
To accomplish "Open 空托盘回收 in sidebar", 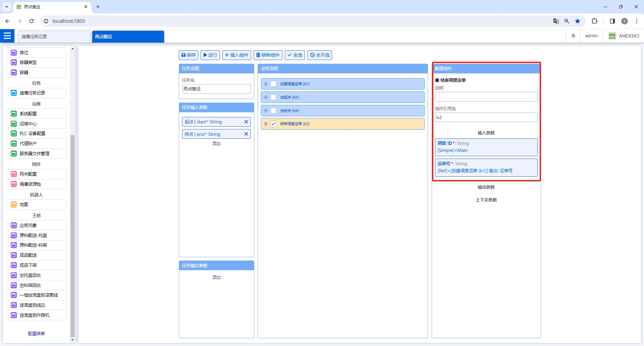I will (x=36, y=275).
